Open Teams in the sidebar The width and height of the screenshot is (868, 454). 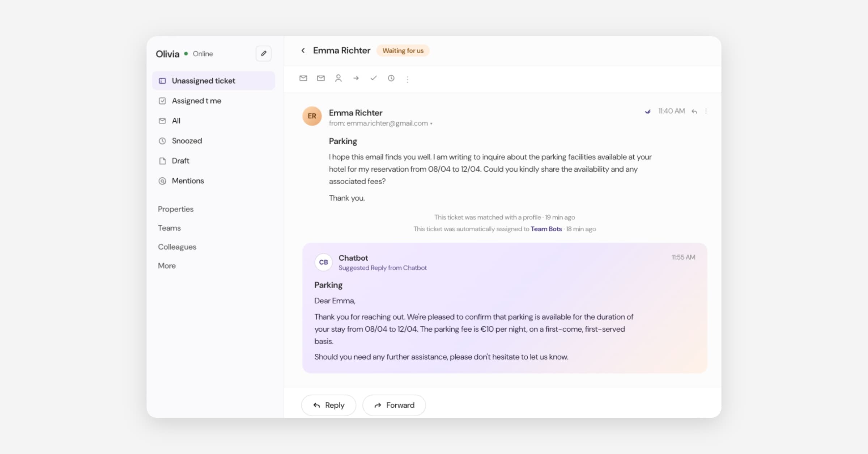(169, 228)
